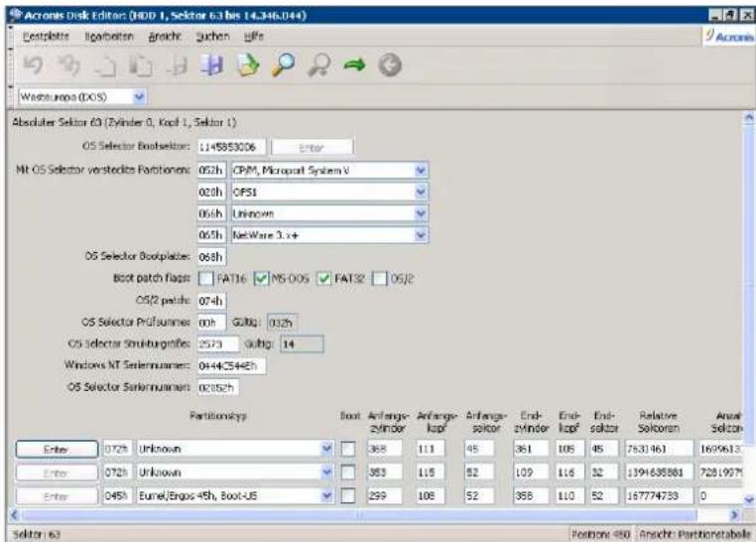756x542 pixels.
Task: Tick Boot checkbox in row with relative sectors 1394638881
Action: [x=348, y=473]
